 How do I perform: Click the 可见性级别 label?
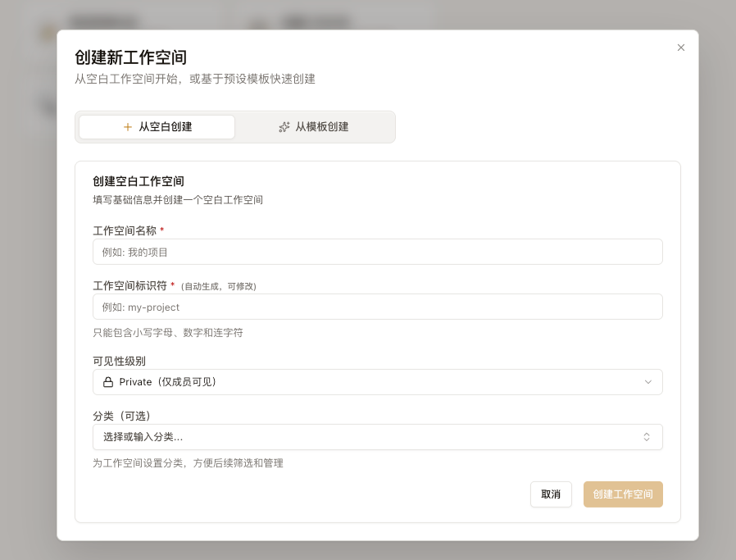pos(119,361)
